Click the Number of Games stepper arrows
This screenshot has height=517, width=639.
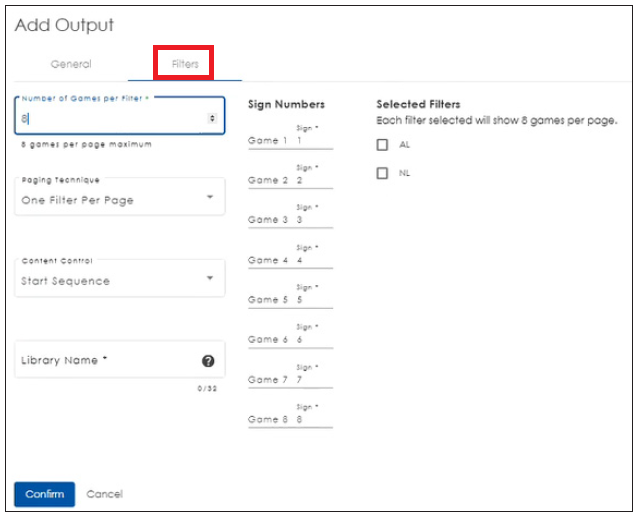click(211, 118)
